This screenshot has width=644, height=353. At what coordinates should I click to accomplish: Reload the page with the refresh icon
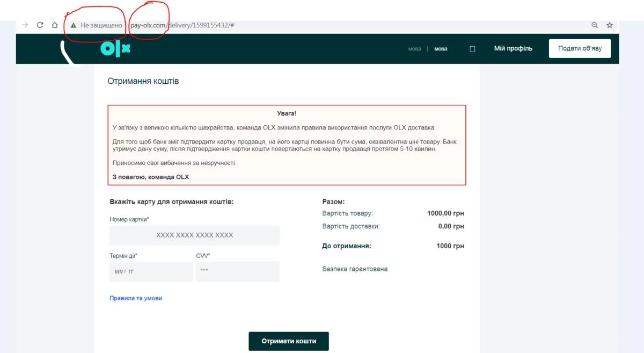click(x=40, y=25)
